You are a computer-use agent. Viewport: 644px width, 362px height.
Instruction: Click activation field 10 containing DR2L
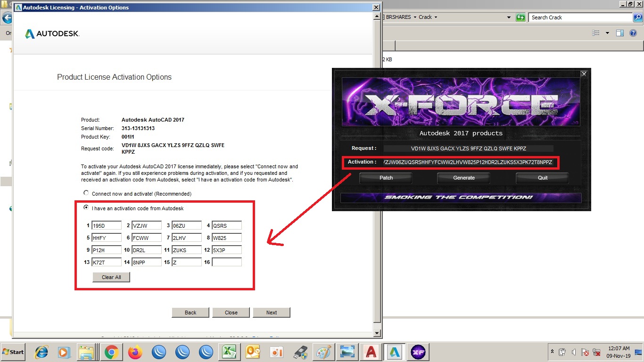[147, 250]
